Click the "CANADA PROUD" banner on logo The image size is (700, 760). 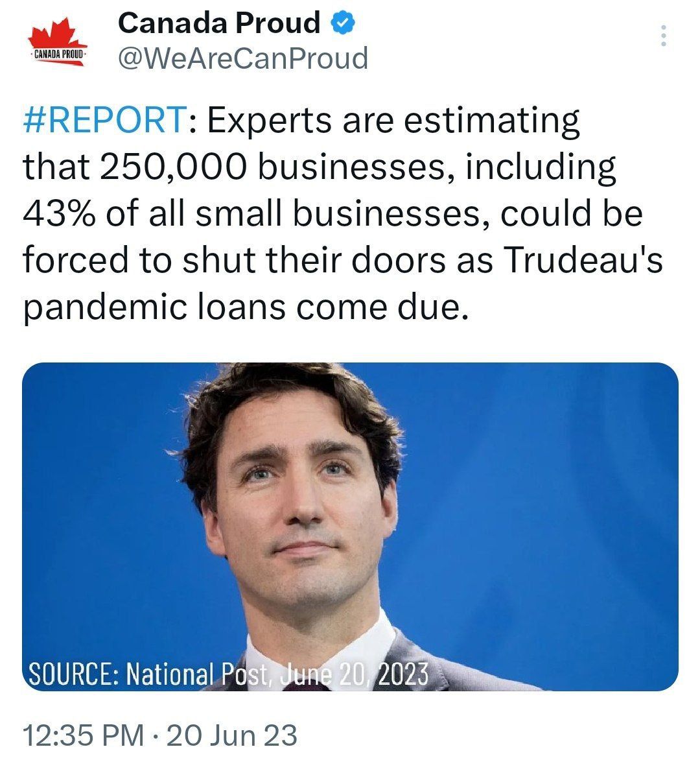58,54
